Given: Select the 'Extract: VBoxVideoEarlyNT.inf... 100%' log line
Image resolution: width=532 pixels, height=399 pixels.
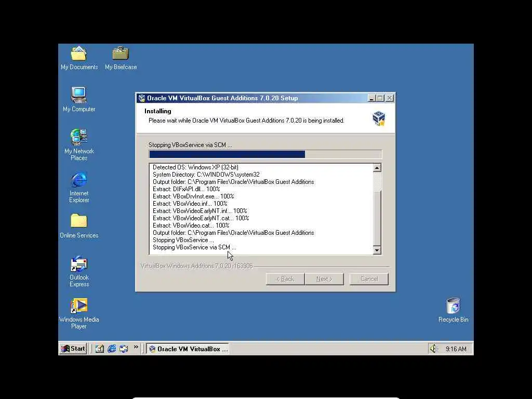Looking at the screenshot, I should coord(200,211).
